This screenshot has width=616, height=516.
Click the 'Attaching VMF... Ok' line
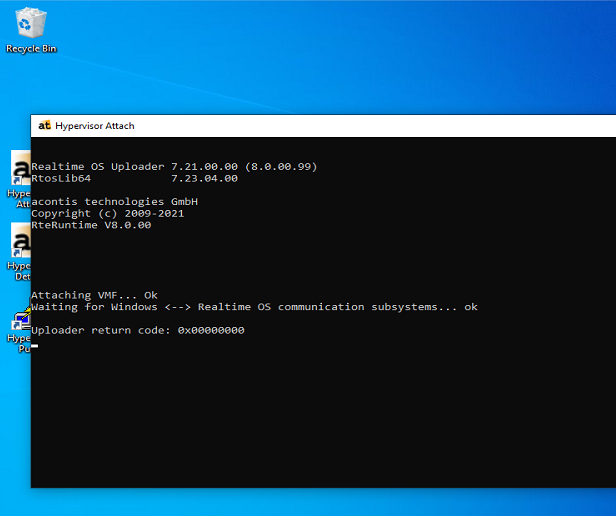point(94,295)
